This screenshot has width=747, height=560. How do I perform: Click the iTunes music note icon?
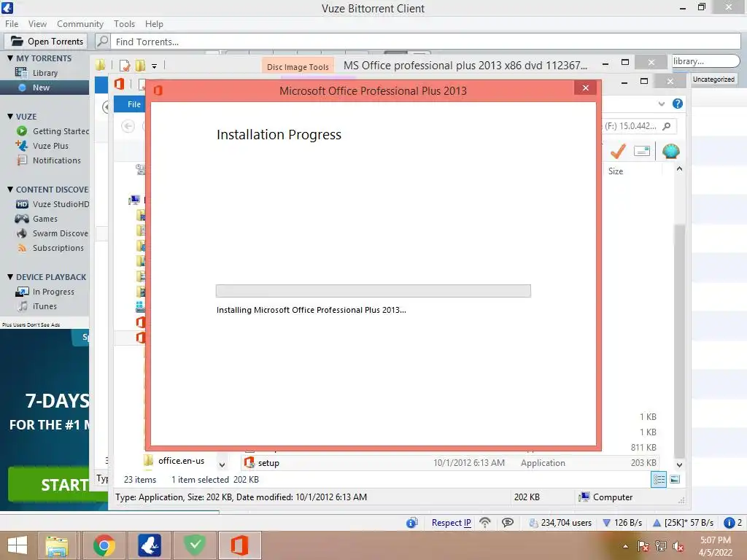pos(23,306)
